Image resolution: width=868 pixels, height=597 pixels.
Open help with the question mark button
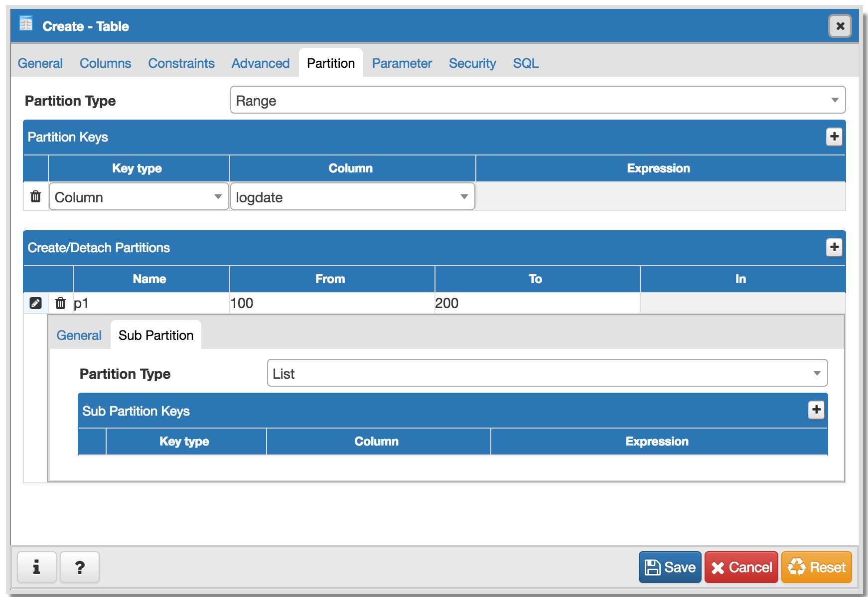(80, 567)
